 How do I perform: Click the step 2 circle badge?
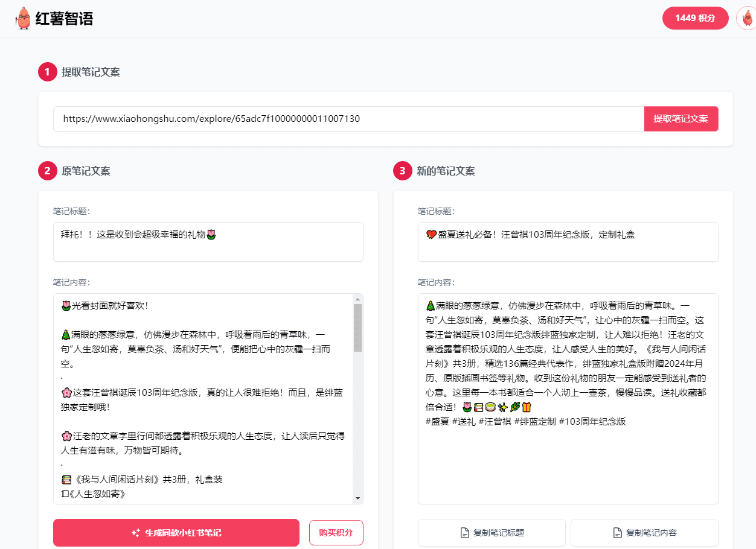point(47,171)
